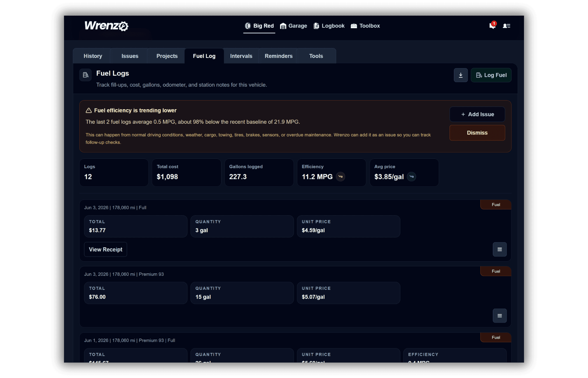Switch to the History tab
This screenshot has height=378, width=588.
[93, 56]
